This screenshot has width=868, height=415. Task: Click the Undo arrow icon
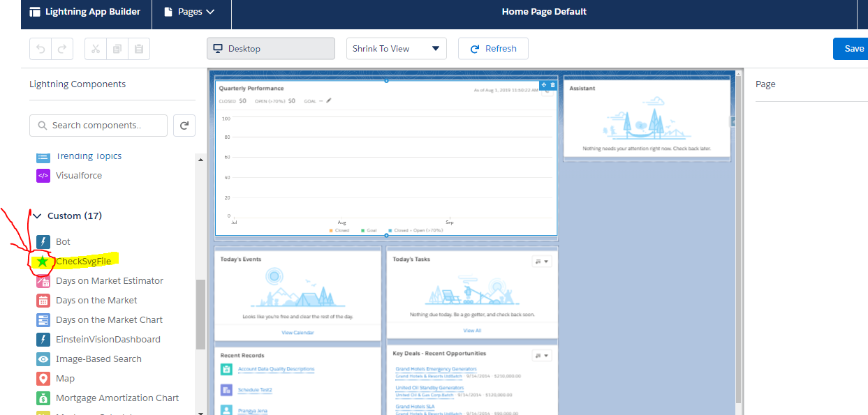click(41, 49)
